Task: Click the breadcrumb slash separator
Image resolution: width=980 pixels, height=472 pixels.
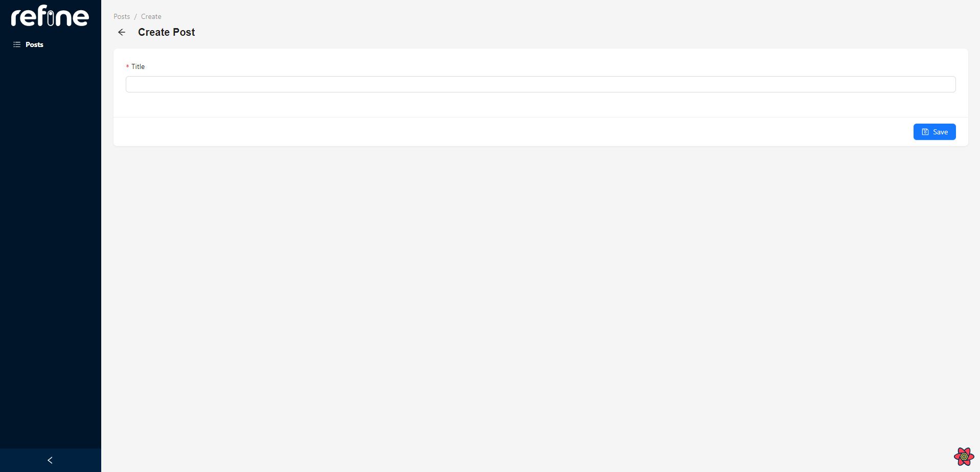Action: point(135,16)
